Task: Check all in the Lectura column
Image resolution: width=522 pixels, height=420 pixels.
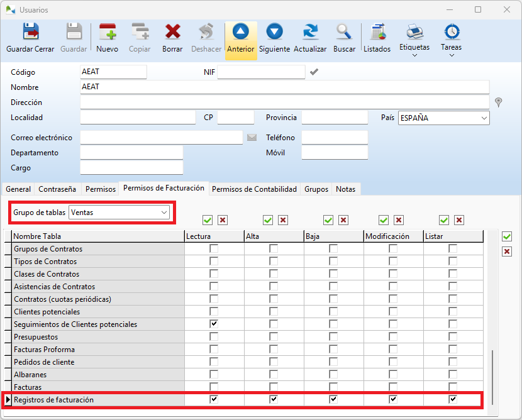Action: pyautogui.click(x=208, y=220)
